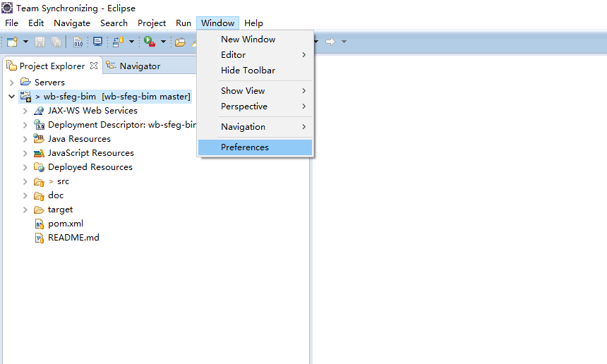Viewport: 607px width, 364px height.
Task: Click the binary 010 file toolbar icon
Action: [x=78, y=42]
